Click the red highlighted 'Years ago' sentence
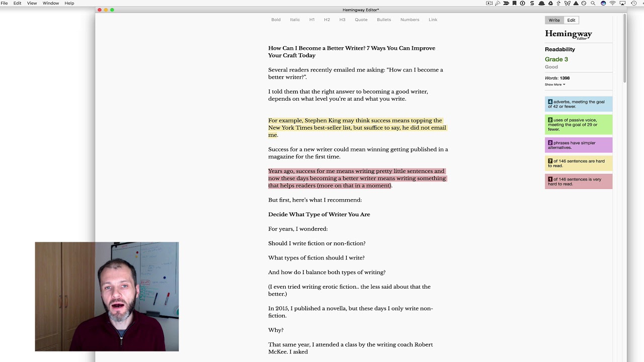Viewport: 644px width, 362px height. click(x=357, y=178)
